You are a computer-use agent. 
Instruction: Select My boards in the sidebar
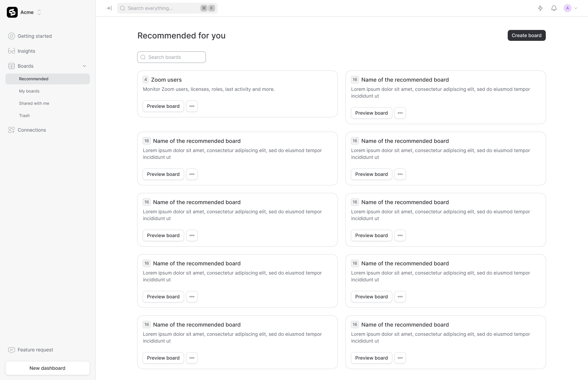[x=29, y=91]
